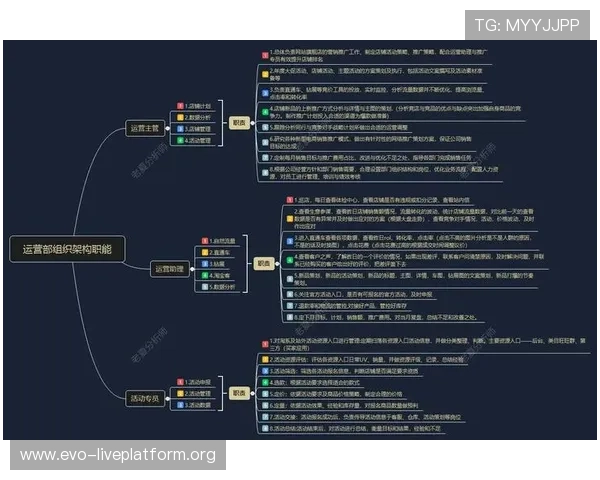
Task: Select the 直通车 subtopic under 运营助理
Action: point(224,253)
